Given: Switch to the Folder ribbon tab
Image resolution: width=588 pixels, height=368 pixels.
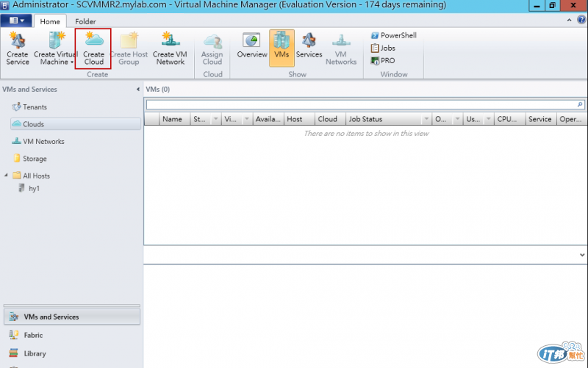Looking at the screenshot, I should tap(85, 22).
